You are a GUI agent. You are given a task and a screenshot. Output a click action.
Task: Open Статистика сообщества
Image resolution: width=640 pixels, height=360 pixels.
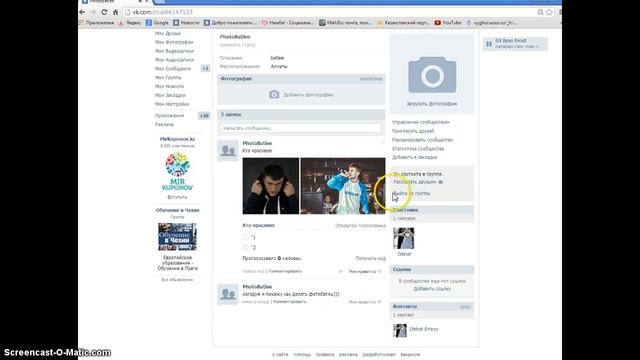point(418,149)
